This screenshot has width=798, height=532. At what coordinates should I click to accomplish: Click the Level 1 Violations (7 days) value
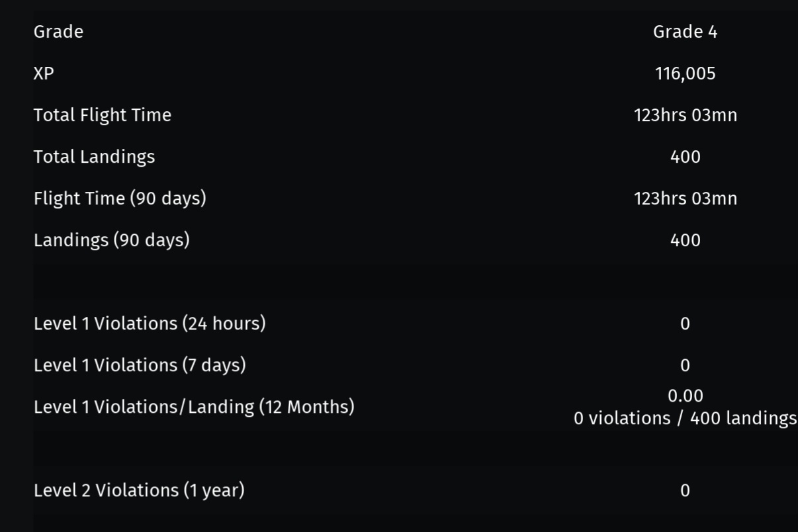coord(685,365)
